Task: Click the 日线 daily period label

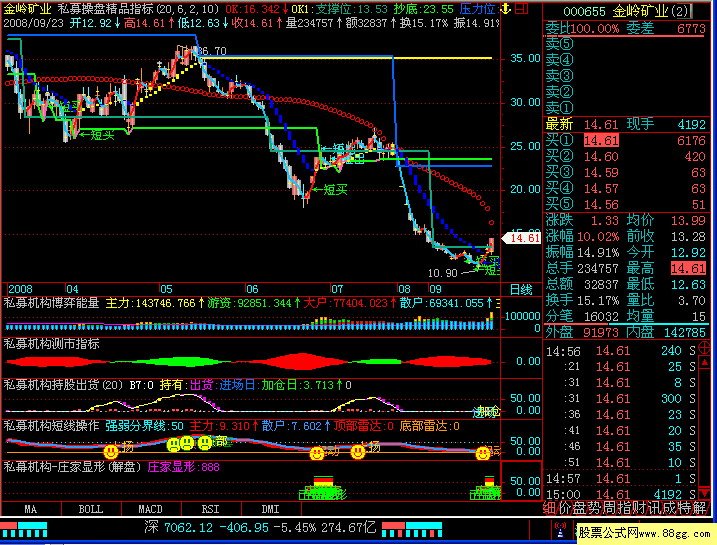Action: pos(521,290)
